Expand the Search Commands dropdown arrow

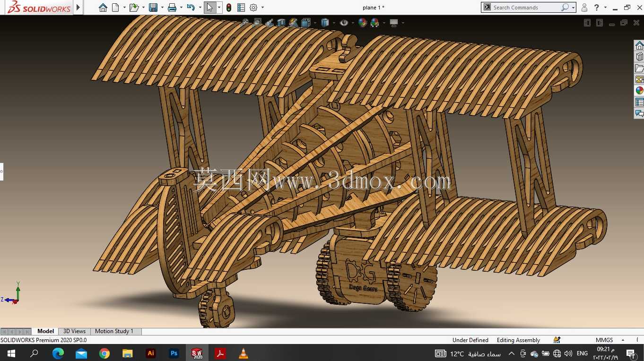[x=574, y=8]
